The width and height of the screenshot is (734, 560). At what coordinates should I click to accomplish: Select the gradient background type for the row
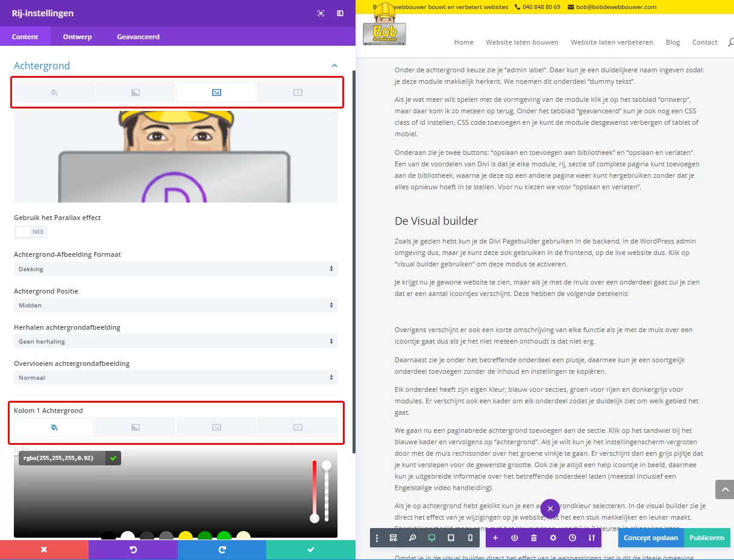tap(135, 92)
